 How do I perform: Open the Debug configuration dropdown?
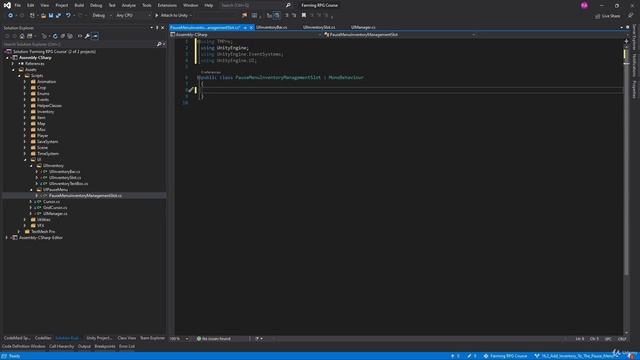[102, 16]
